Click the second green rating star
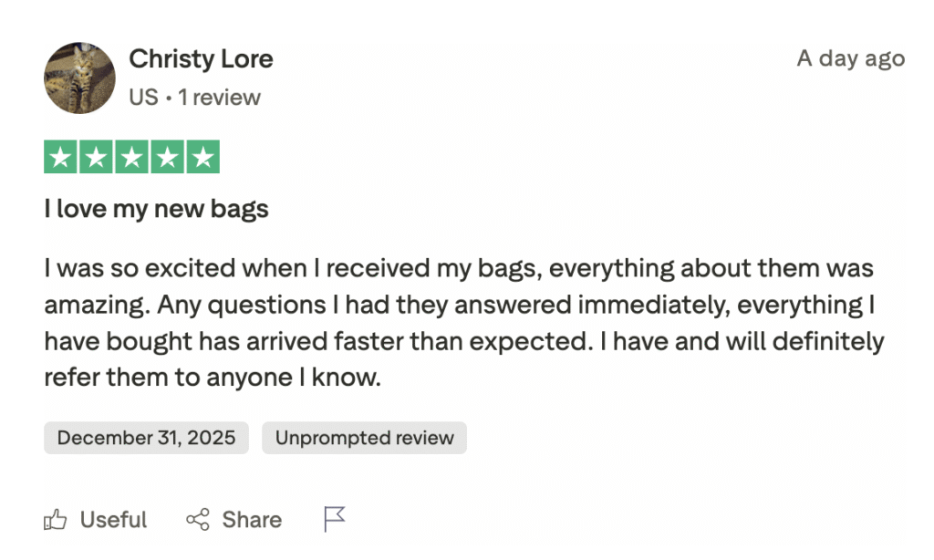Screen dimensions: 934x560 pos(96,158)
